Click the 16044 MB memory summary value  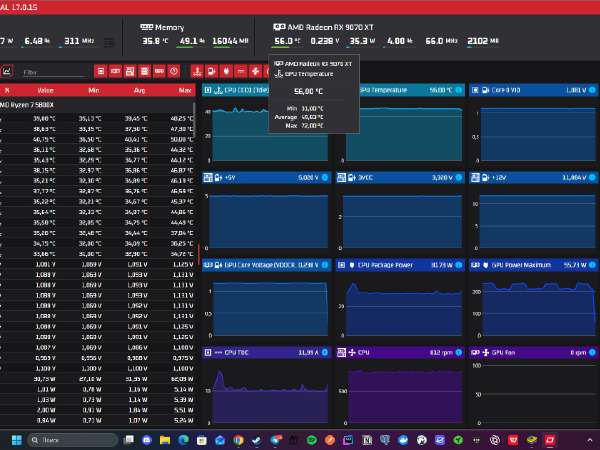230,41
